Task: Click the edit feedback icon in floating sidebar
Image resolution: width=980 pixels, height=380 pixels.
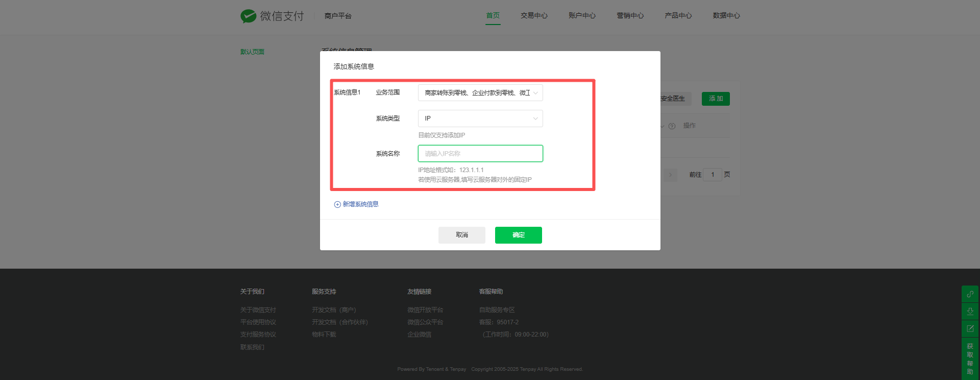Action: click(970, 328)
